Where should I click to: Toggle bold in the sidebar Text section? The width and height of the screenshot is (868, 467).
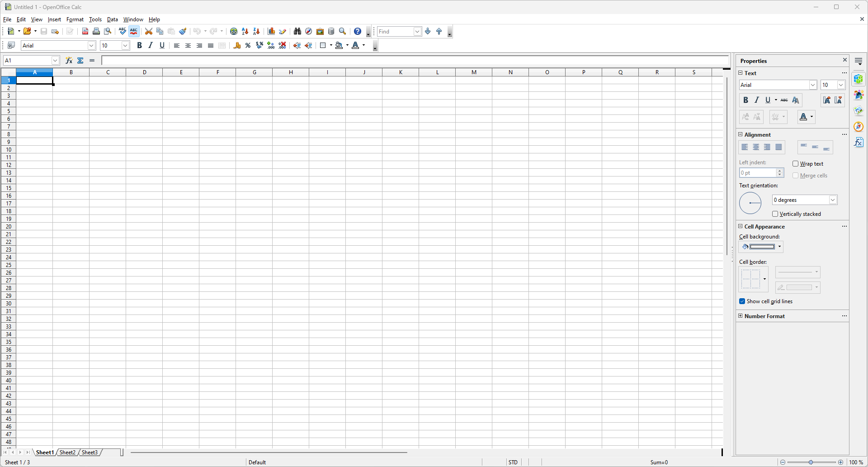(745, 100)
